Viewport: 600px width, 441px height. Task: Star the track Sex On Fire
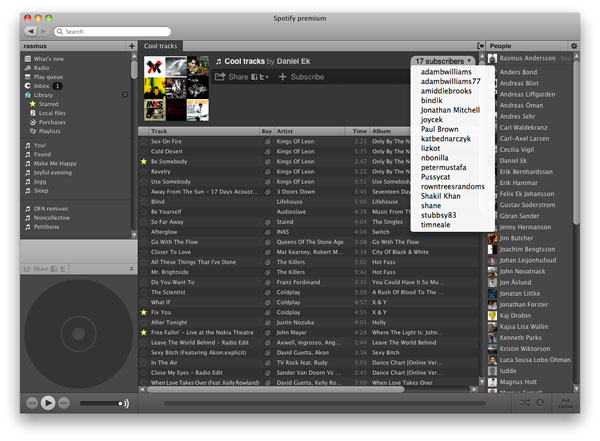click(144, 141)
